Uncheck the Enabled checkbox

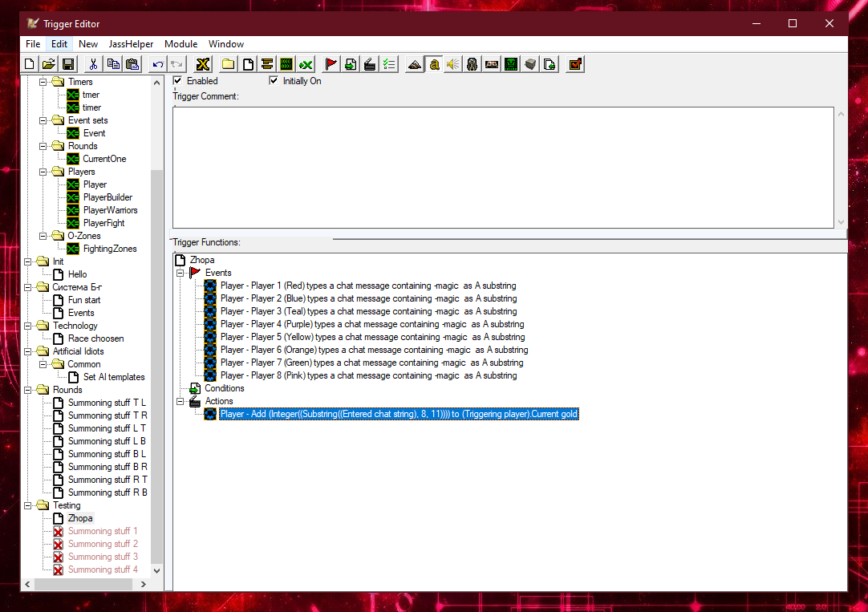178,81
